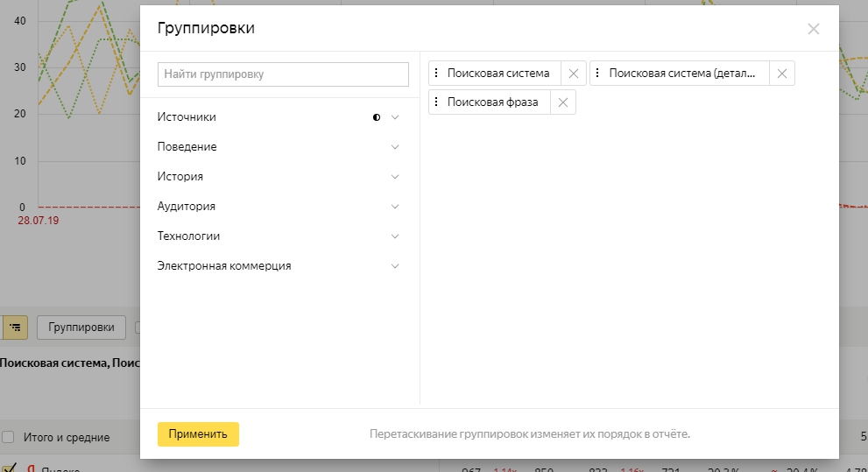Viewport: 868px width, 472px height.
Task: Close the Группировки dialog with the X
Action: [813, 29]
